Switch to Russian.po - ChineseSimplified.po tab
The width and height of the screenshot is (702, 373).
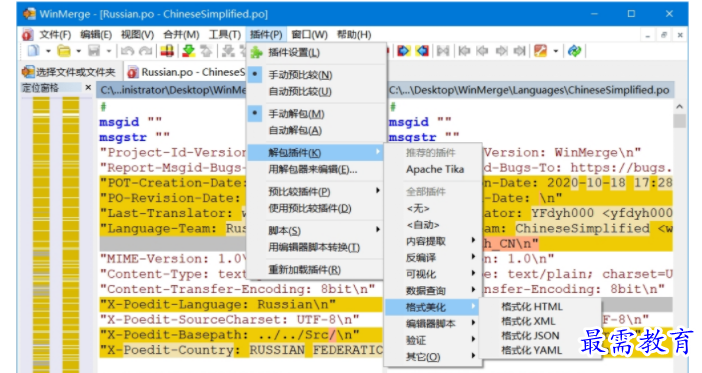tap(187, 72)
